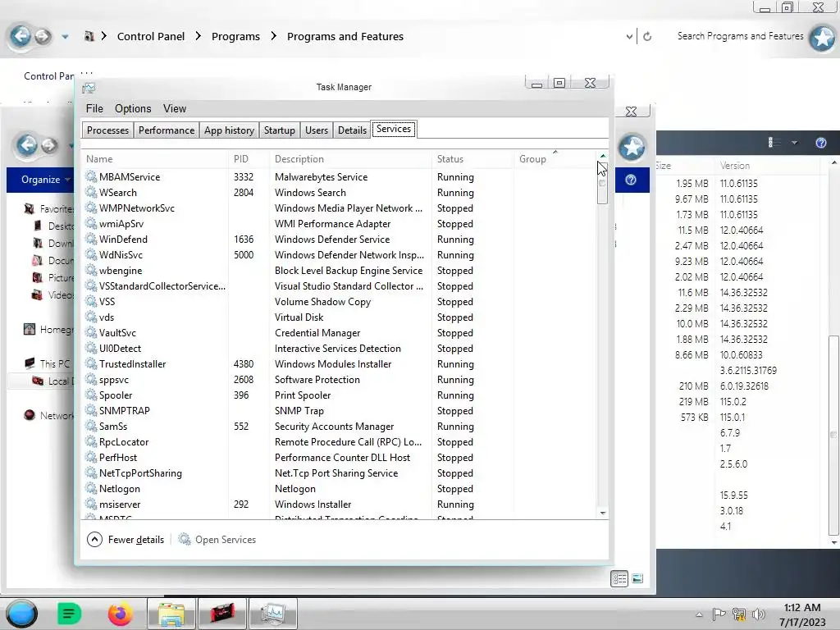Select the MBAMService service icon
Viewport: 840px width, 630px height.
91,176
